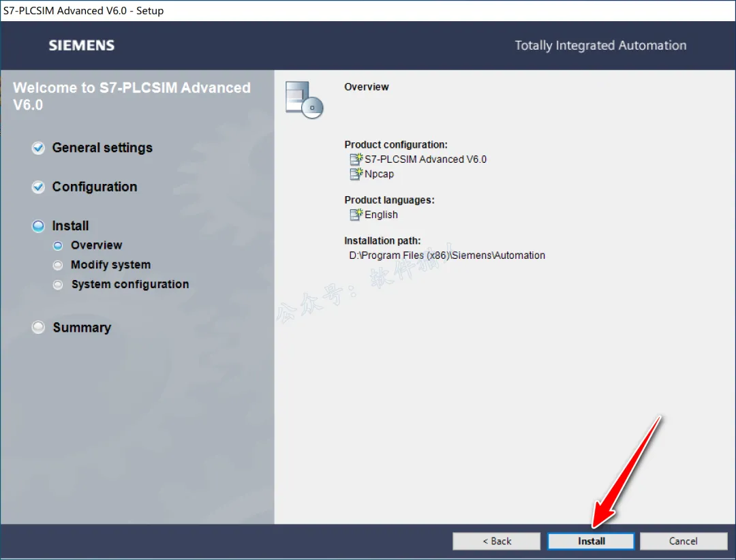This screenshot has width=736, height=560.
Task: Click the installation path D:\Program Files (x86)\Siemens\Automation
Action: point(447,255)
